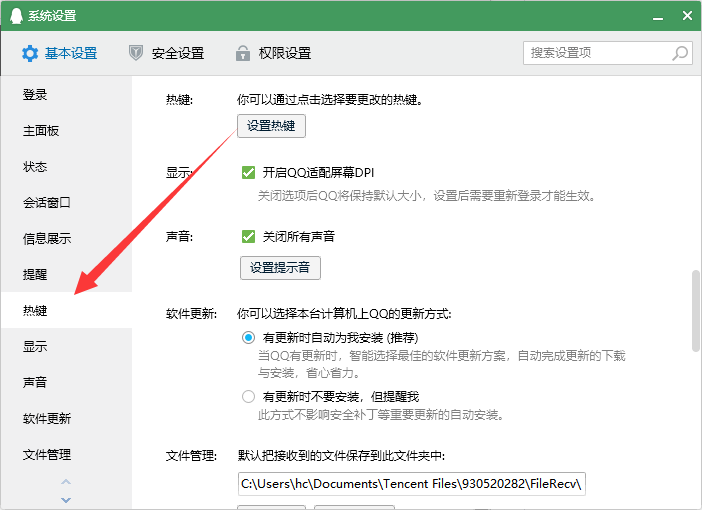Go to 显示 in the sidebar
702x510 pixels.
[x=66, y=346]
